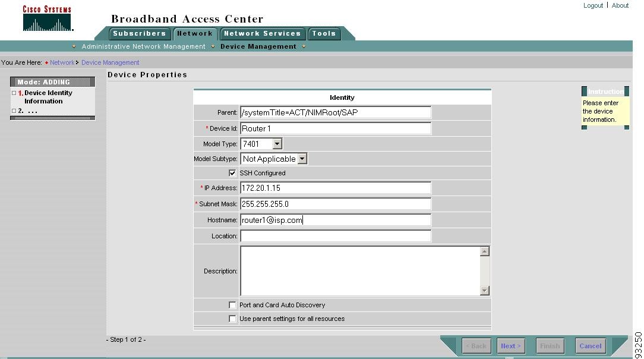This screenshot has width=644, height=359.
Task: Enable Port and Card Auto Discovery
Action: (x=232, y=305)
